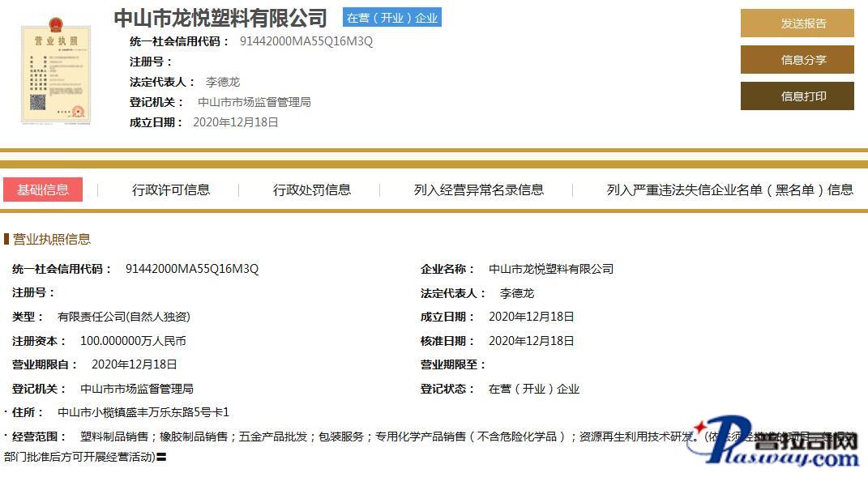The image size is (868, 477).
Task: Open the 行政处罚信息 tab
Action: [x=312, y=190]
